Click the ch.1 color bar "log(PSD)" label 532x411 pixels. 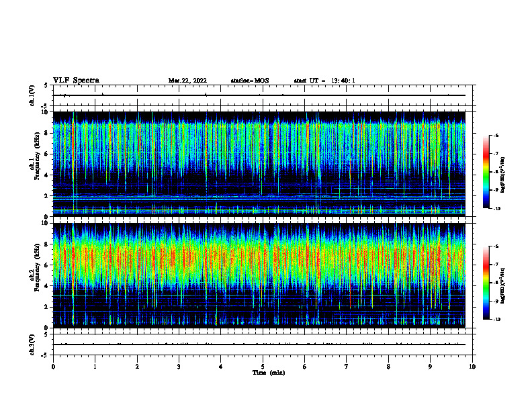pos(503,175)
